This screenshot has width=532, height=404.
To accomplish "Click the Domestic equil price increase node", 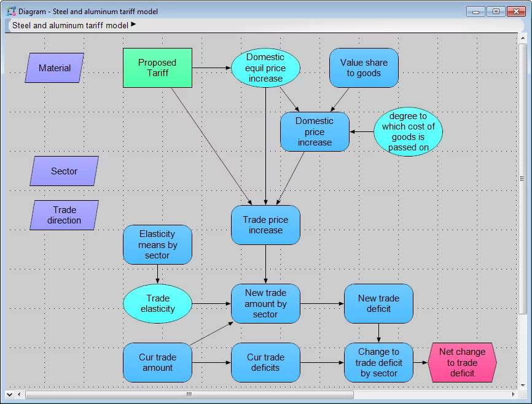I will point(265,68).
